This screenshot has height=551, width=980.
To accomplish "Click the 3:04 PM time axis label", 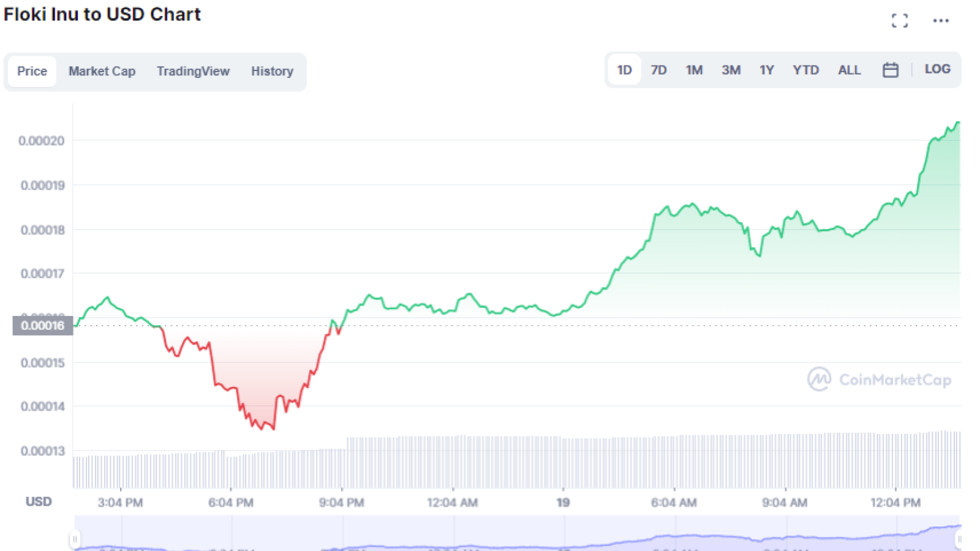I will tap(120, 503).
